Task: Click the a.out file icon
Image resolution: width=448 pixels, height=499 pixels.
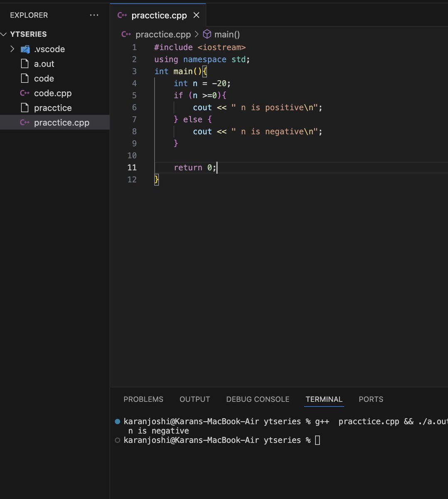Action: [25, 64]
